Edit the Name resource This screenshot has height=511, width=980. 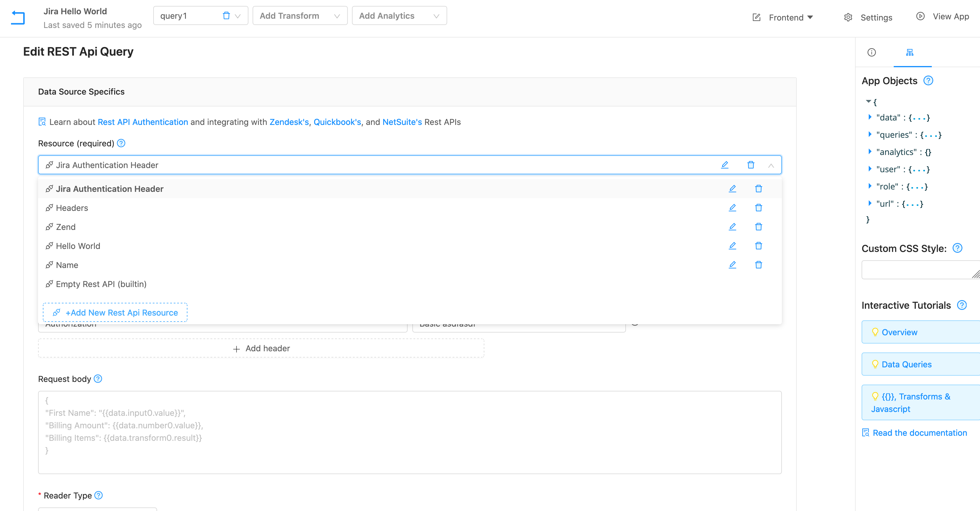point(732,265)
